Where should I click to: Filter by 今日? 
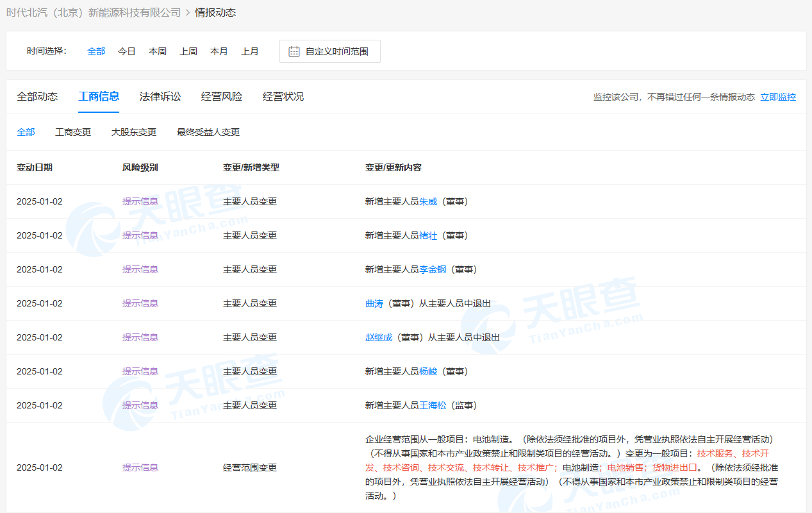(127, 51)
